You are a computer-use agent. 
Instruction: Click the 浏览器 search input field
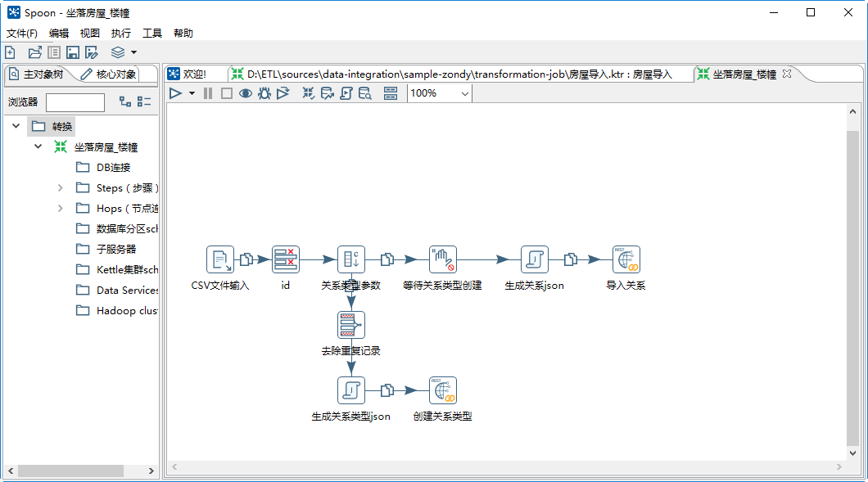(x=75, y=102)
